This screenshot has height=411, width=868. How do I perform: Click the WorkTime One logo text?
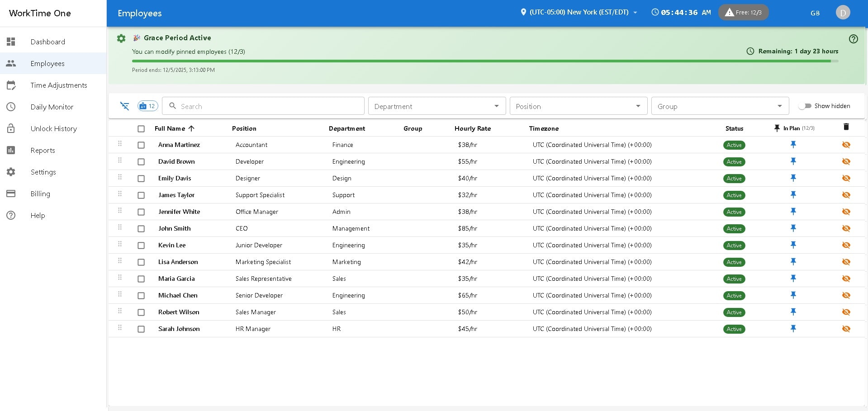pos(40,13)
